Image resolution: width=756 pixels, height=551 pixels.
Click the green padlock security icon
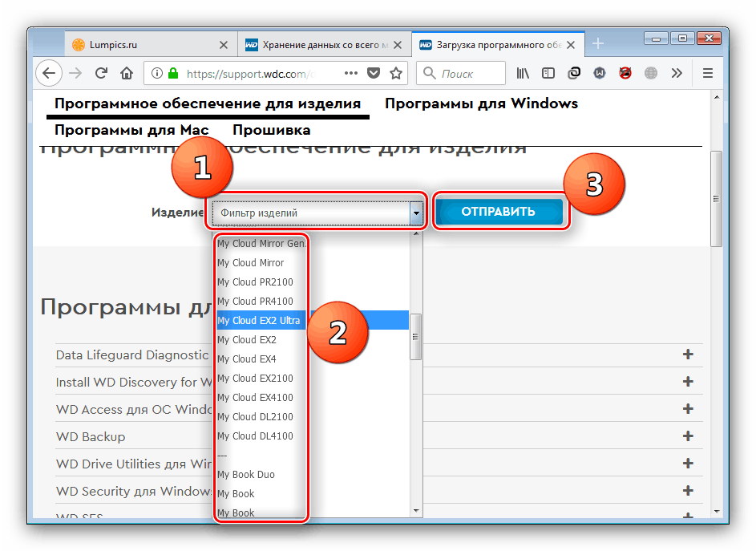pyautogui.click(x=173, y=73)
